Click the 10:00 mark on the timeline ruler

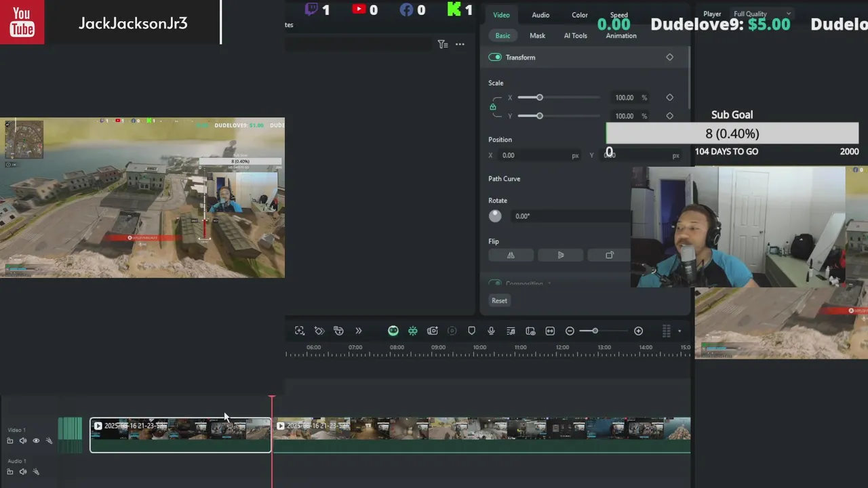tap(479, 348)
